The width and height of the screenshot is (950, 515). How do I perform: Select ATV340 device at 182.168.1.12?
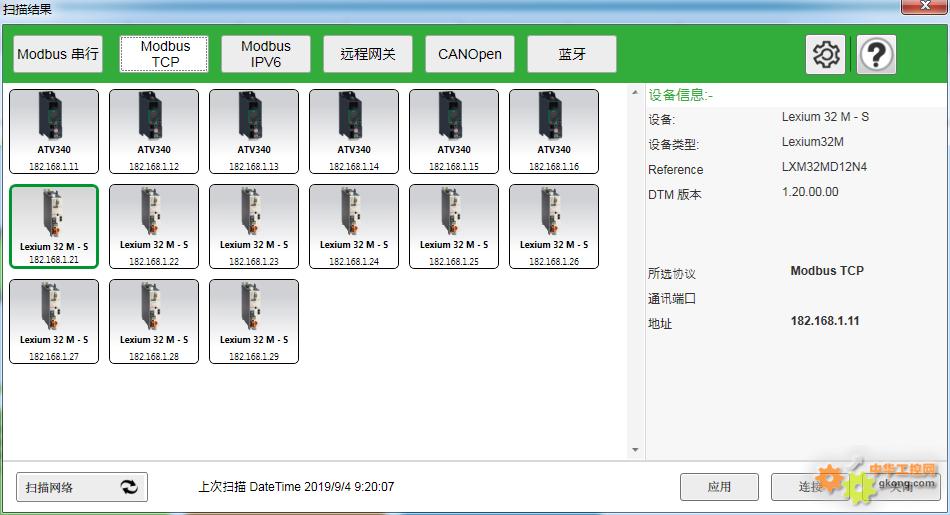[x=154, y=131]
